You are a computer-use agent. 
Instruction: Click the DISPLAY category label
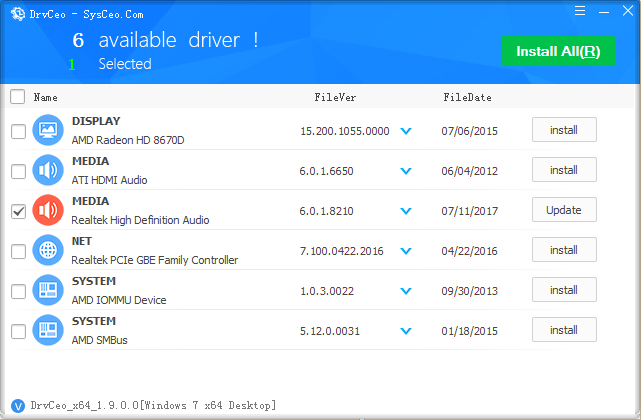pos(96,121)
